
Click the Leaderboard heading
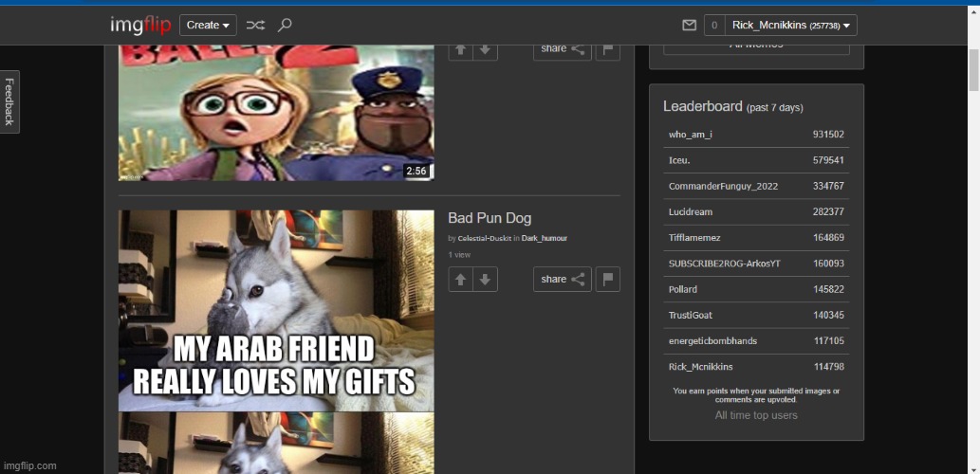pyautogui.click(x=702, y=106)
